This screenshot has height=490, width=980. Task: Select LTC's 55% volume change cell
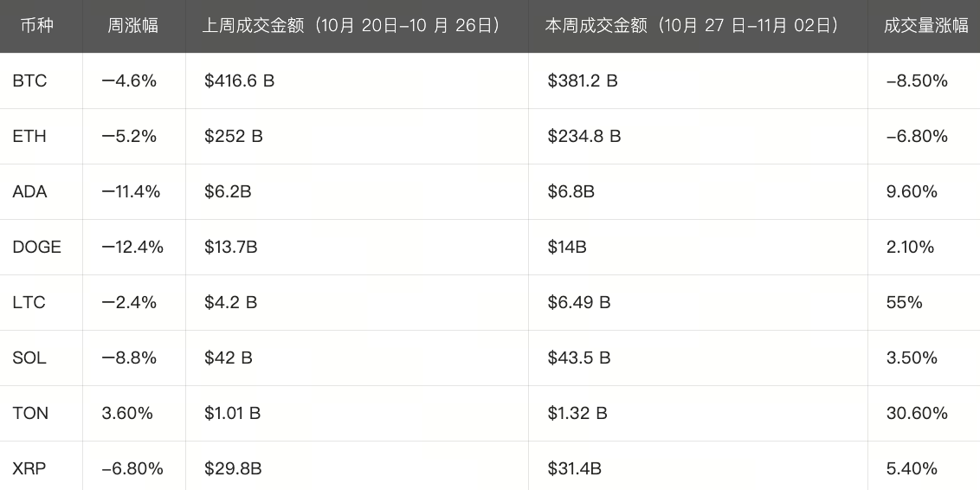coord(905,303)
